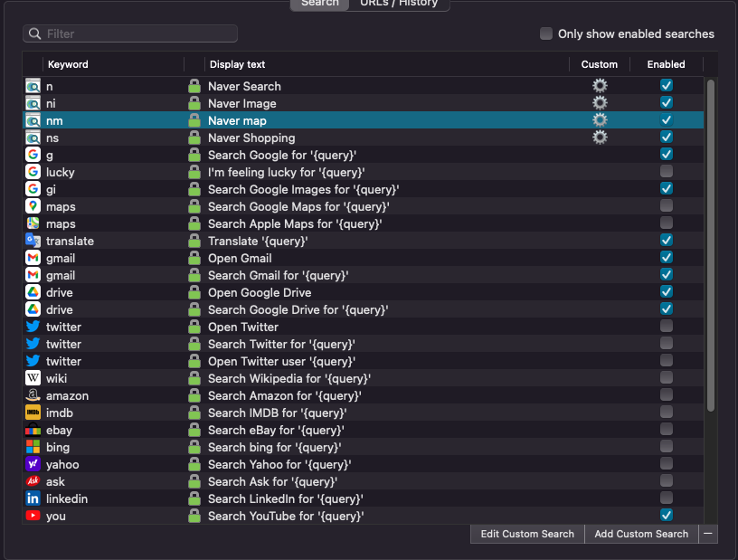The image size is (738, 560).
Task: Sort by the Display text column header
Action: point(387,64)
